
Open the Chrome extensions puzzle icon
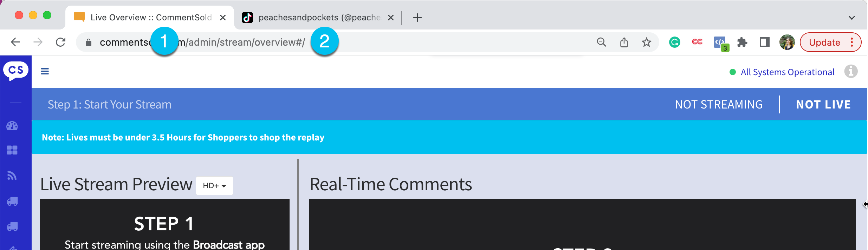point(742,42)
